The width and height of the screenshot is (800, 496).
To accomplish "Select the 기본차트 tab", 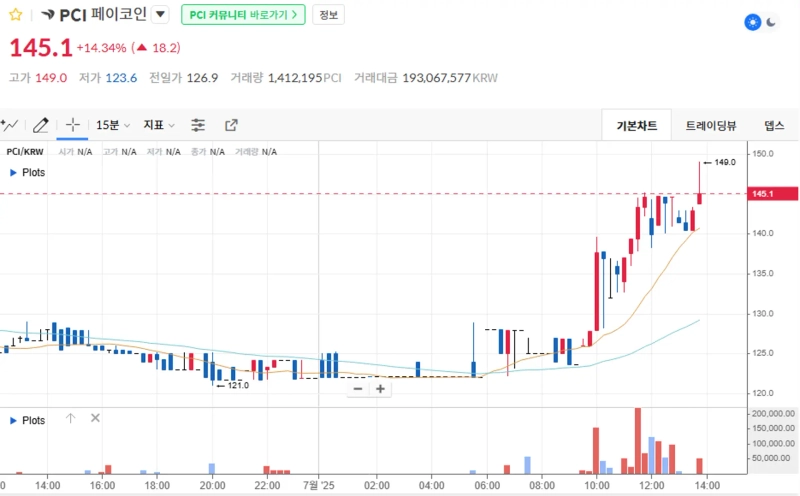I will click(x=637, y=125).
